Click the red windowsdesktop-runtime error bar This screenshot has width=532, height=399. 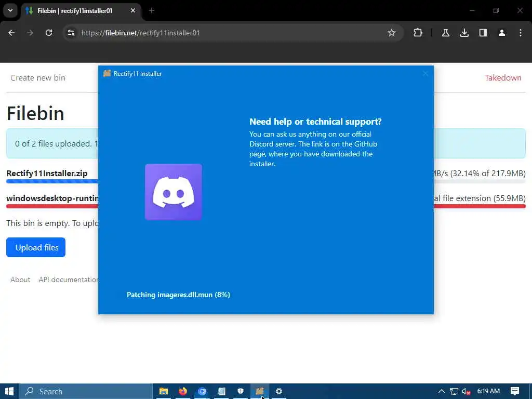52,206
